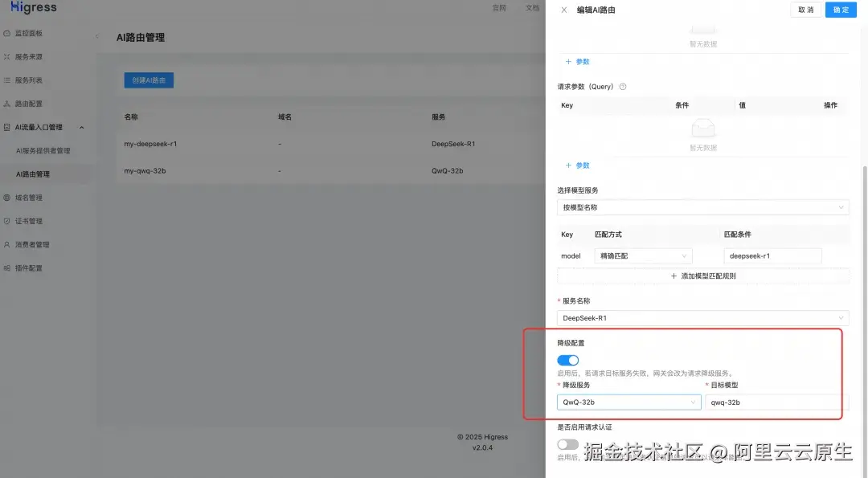Open the 官网 link in header
Viewport: 868px width, 478px height.
[499, 8]
